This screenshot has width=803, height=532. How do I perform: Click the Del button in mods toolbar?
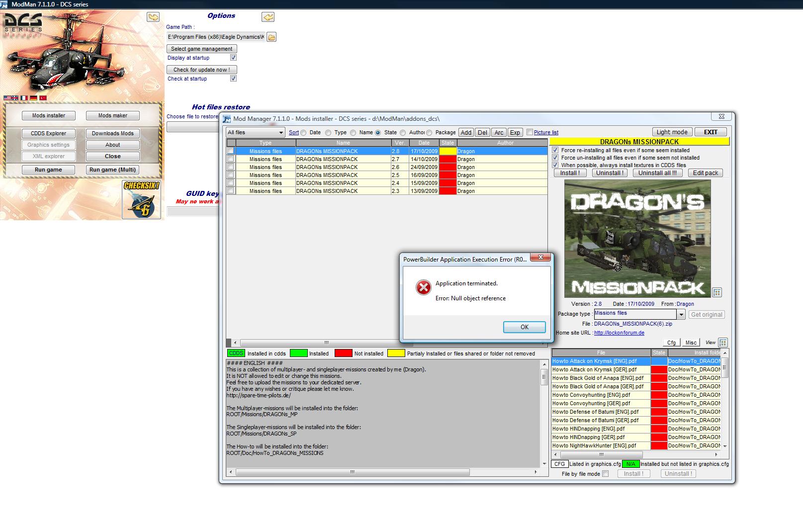click(x=482, y=132)
